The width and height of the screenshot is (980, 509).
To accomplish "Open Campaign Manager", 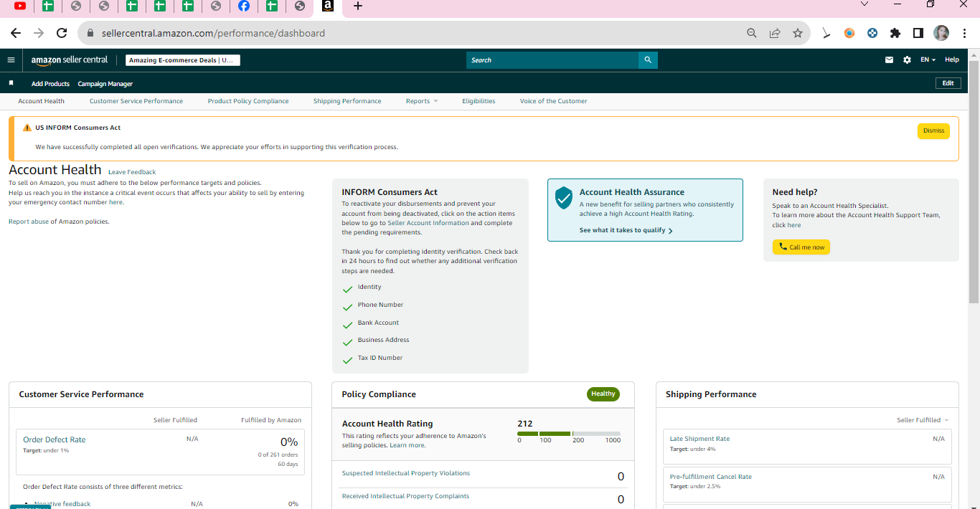I will (105, 84).
